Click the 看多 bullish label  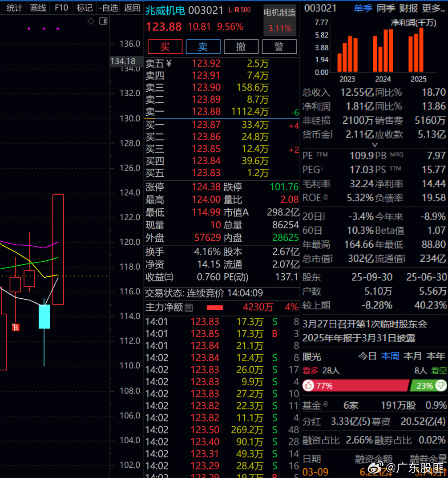[x=310, y=371]
